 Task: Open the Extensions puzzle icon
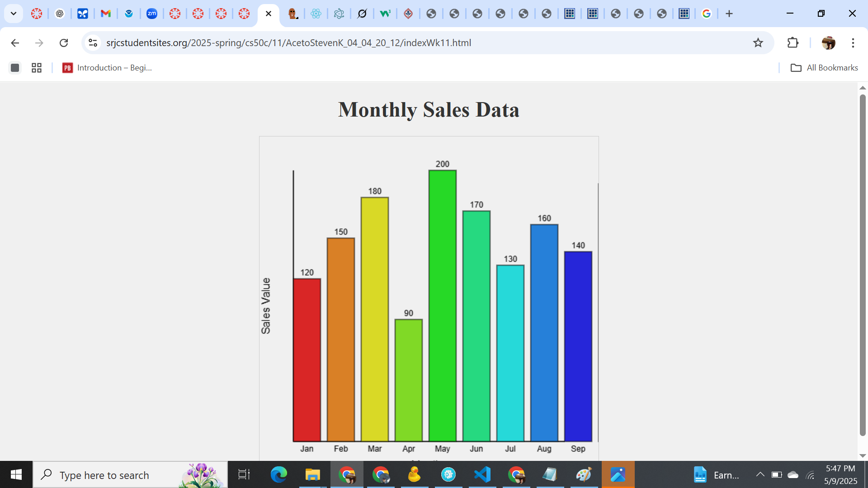pos(793,43)
